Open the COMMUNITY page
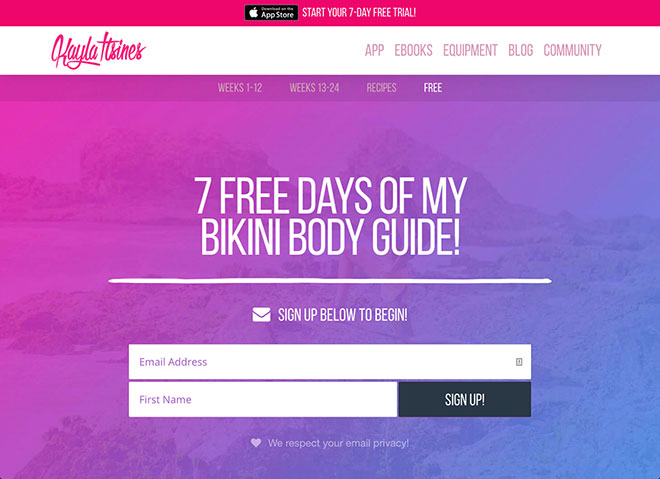The height and width of the screenshot is (479, 660). tap(572, 51)
